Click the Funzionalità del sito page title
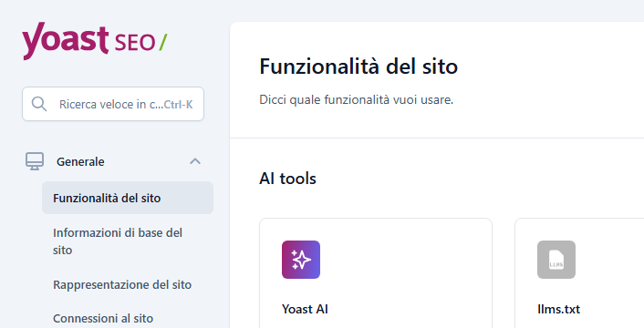Image resolution: width=644 pixels, height=328 pixels. coord(358,67)
